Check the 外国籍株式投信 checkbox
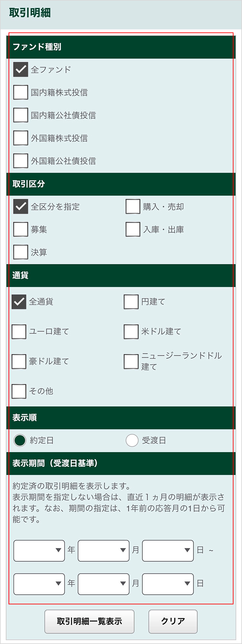 tap(20, 138)
